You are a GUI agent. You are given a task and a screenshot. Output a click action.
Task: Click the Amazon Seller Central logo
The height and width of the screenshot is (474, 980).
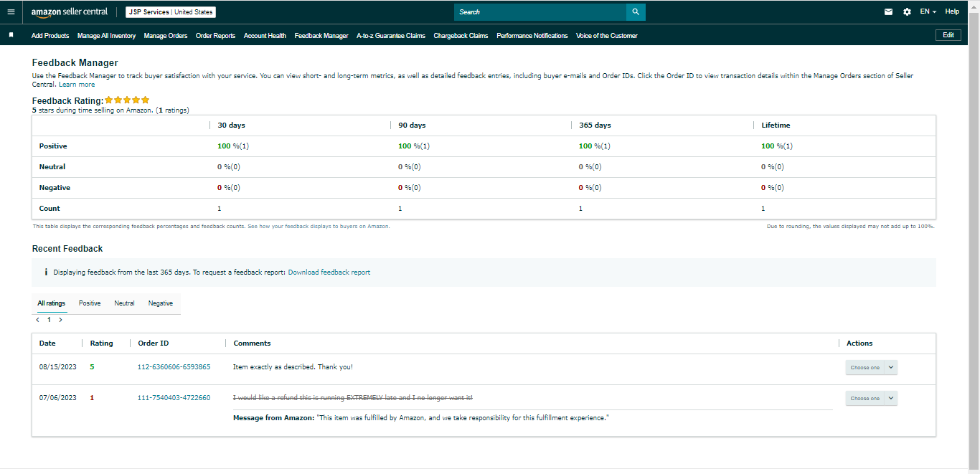point(70,12)
